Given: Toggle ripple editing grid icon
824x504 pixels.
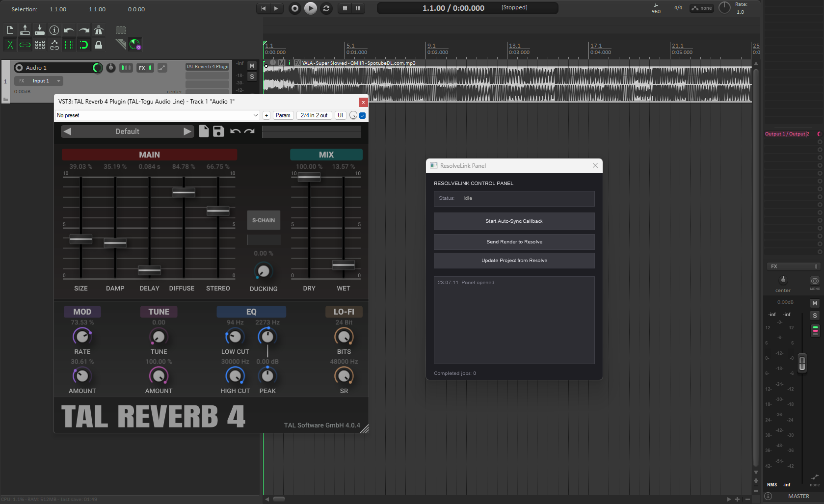Looking at the screenshot, I should (x=40, y=45).
